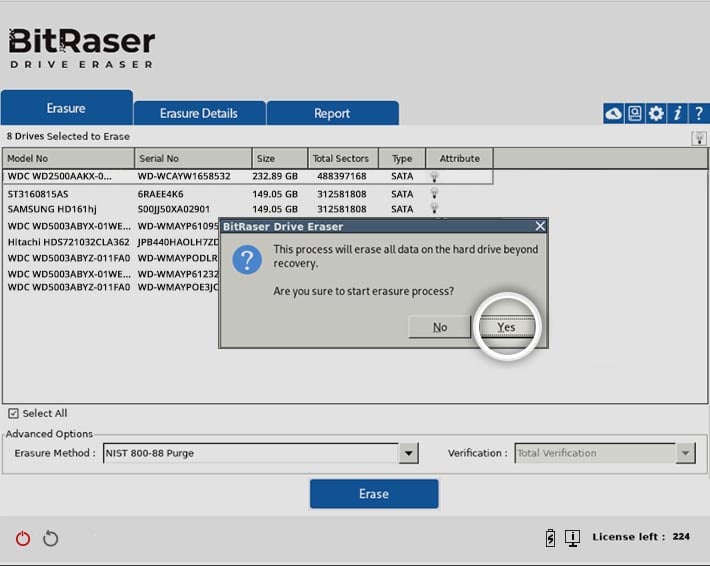Switch to the Report tab
This screenshot has width=710, height=566.
pos(332,113)
